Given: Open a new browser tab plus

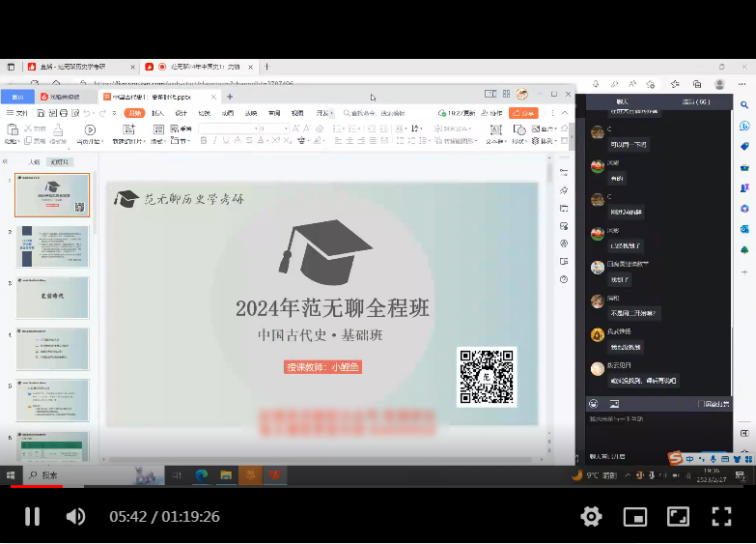Looking at the screenshot, I should [x=266, y=67].
